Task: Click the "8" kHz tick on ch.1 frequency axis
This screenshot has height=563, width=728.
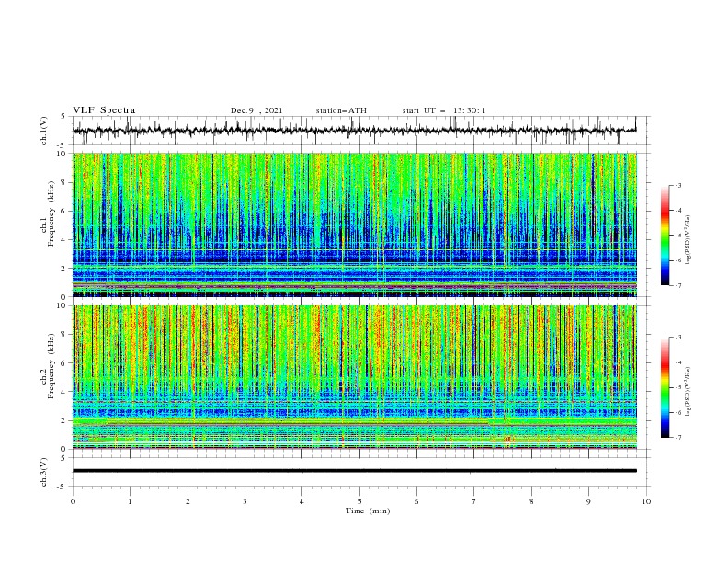Action: coord(64,182)
